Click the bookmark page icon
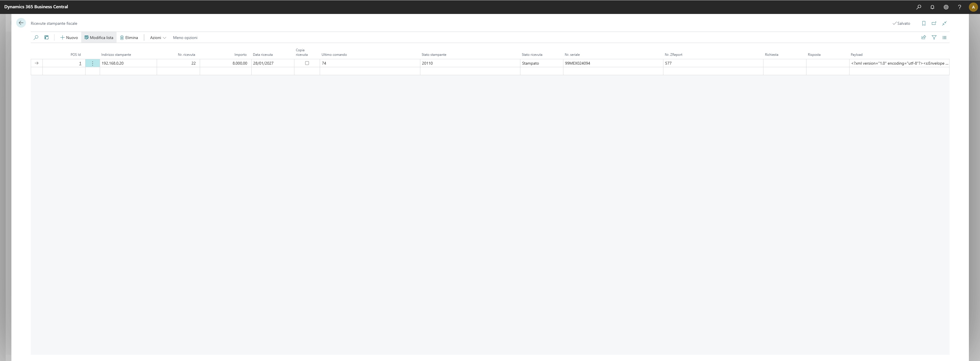980x361 pixels. [924, 24]
